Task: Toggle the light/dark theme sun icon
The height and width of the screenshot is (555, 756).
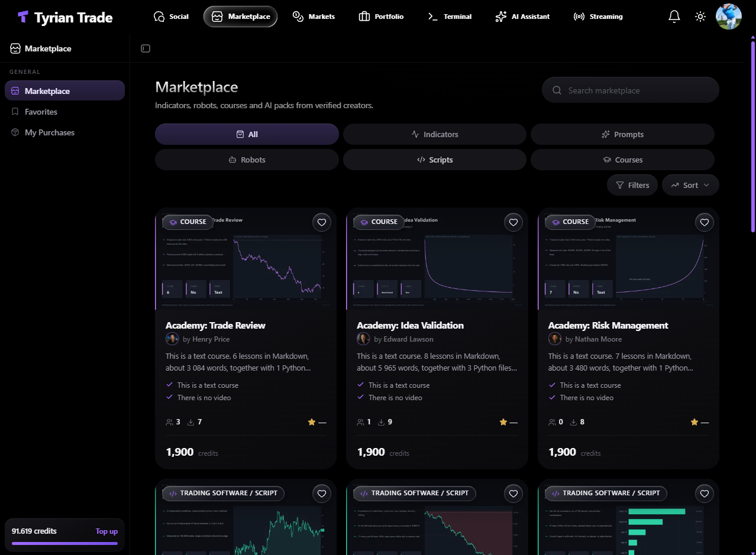Action: click(700, 17)
